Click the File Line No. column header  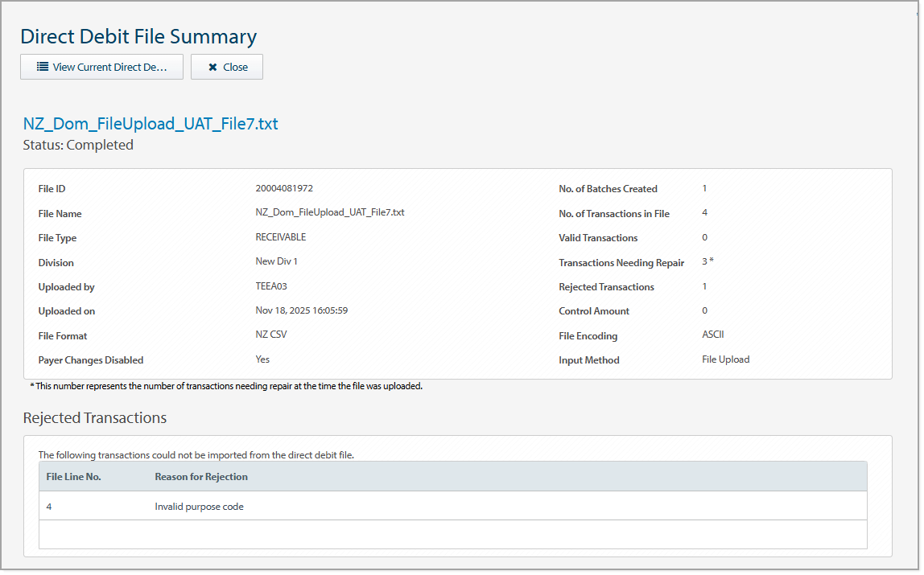tap(75, 476)
